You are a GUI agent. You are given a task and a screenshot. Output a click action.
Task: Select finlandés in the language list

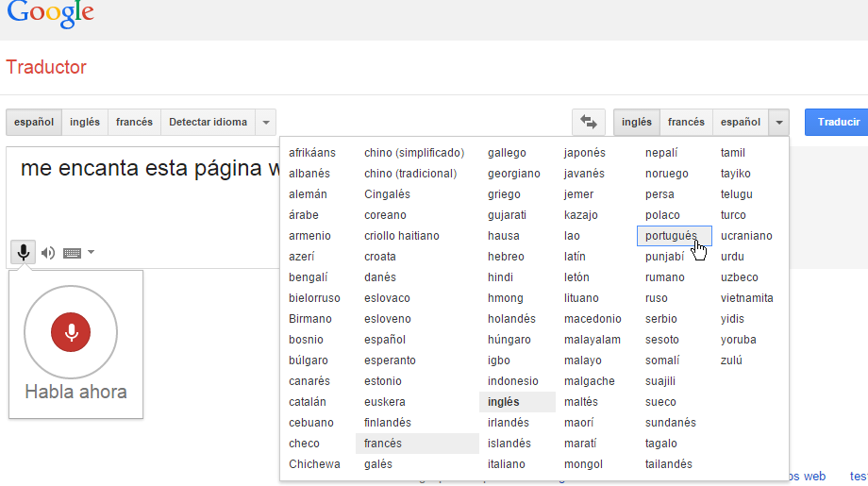[x=388, y=423]
